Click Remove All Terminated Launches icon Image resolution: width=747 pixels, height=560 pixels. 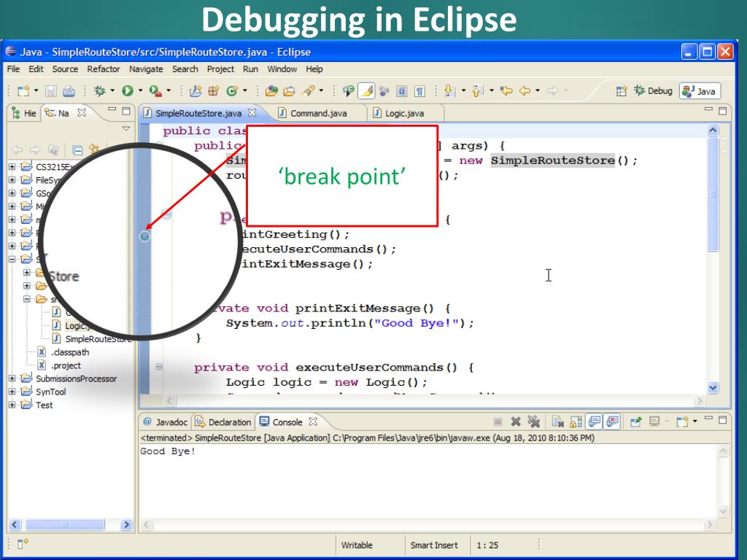533,421
